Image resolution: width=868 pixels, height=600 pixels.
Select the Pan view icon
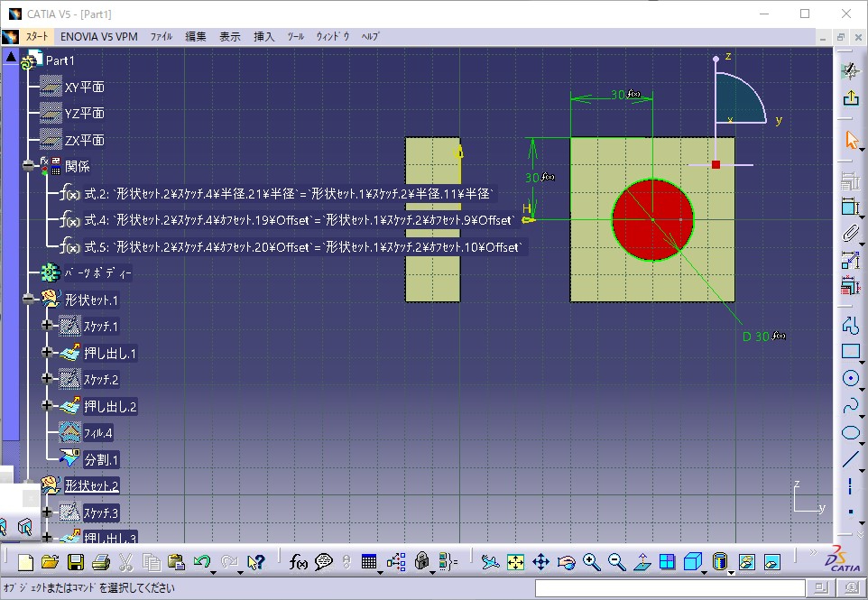tap(540, 562)
